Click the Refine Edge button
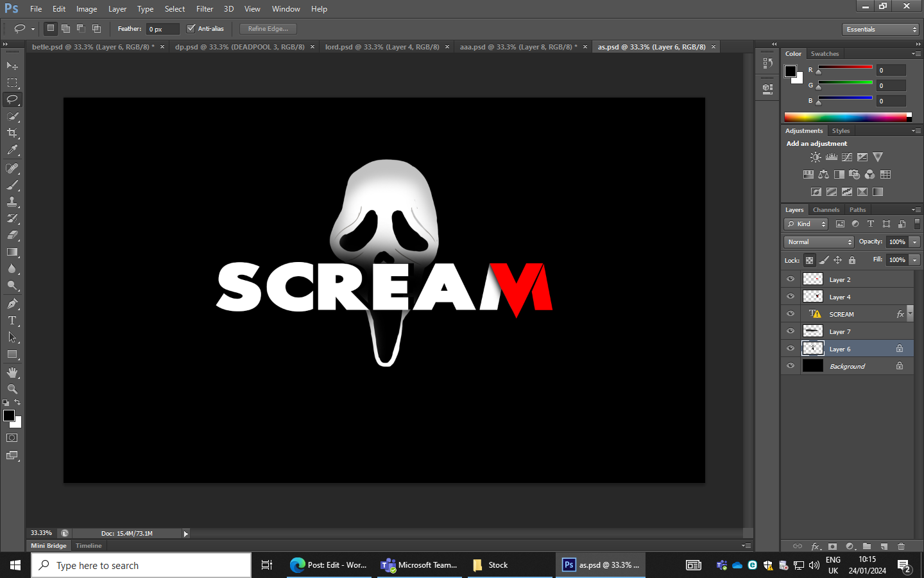Screen dimensions: 924x578 (x=268, y=29)
